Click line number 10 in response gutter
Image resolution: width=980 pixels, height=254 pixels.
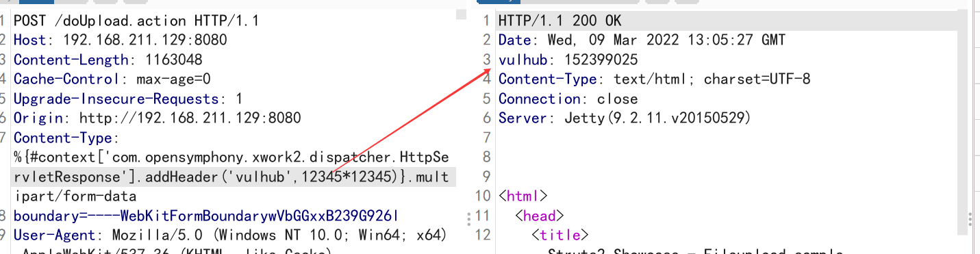pos(483,196)
